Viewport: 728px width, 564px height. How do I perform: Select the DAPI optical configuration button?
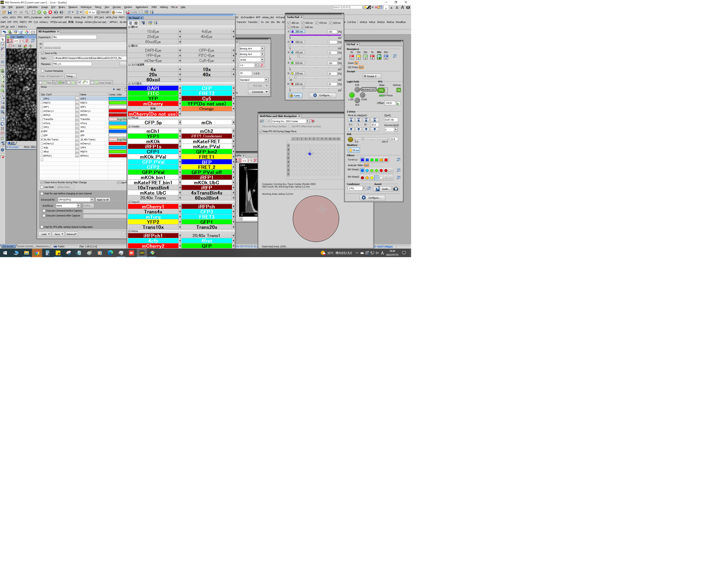153,88
